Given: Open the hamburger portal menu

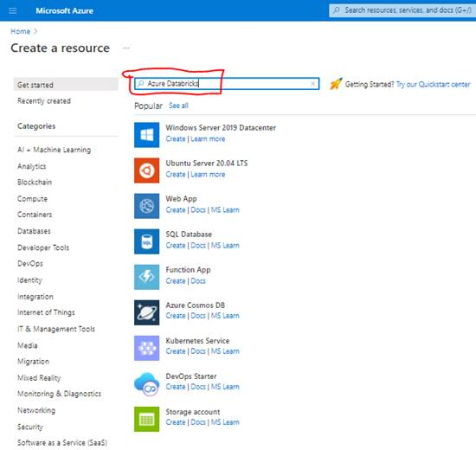Looking at the screenshot, I should pyautogui.click(x=13, y=11).
